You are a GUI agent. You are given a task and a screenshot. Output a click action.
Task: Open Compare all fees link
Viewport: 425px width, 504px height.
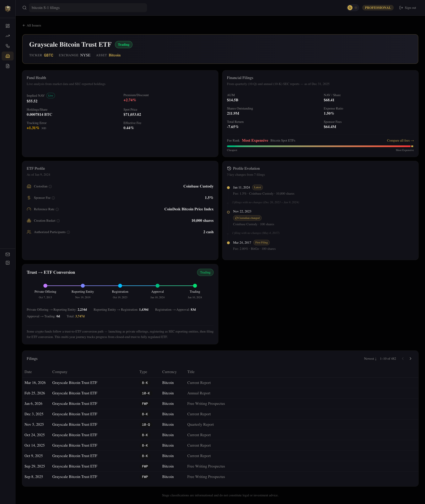400,141
